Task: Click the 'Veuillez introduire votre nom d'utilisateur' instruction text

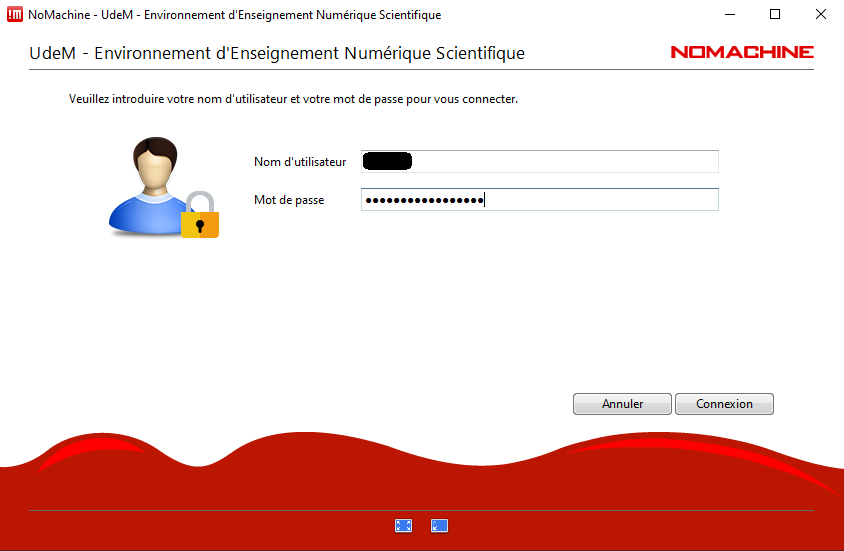Action: point(293,99)
